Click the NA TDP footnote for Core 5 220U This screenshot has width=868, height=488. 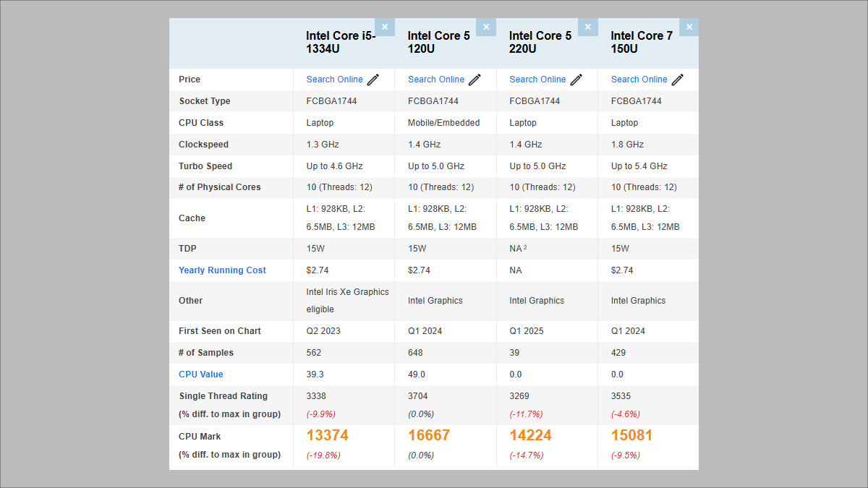click(x=524, y=249)
